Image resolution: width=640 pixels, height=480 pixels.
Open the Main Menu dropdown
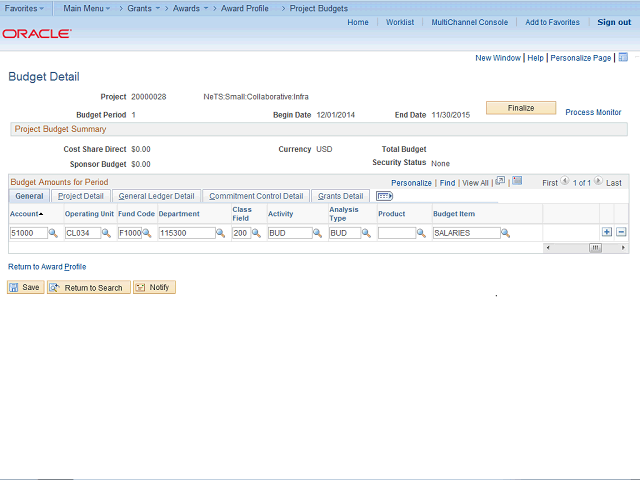tap(87, 8)
